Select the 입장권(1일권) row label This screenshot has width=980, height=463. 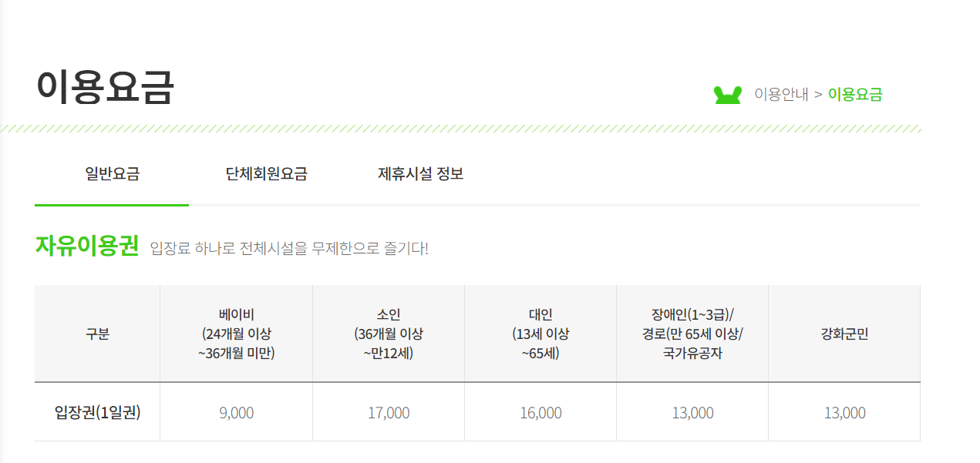click(97, 412)
